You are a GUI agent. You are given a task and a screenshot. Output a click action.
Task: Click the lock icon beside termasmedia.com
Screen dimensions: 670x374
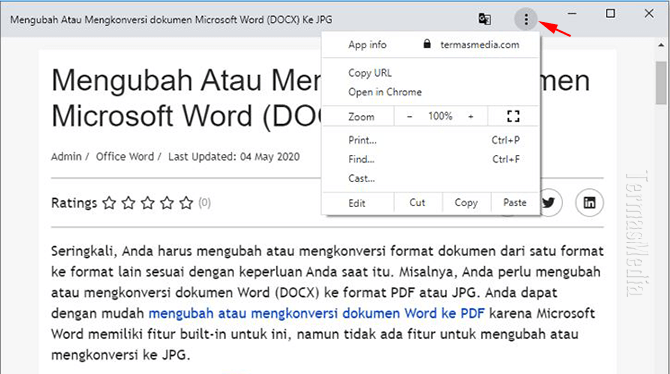coord(427,44)
